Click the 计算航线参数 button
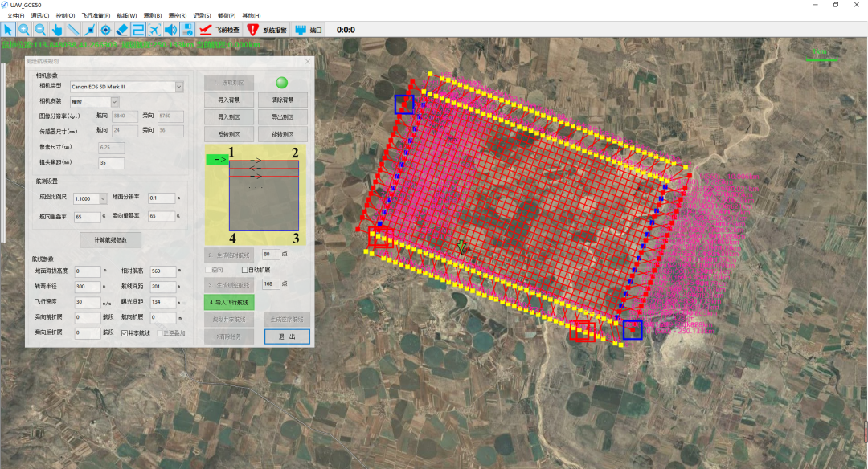868x469 pixels. pos(111,239)
